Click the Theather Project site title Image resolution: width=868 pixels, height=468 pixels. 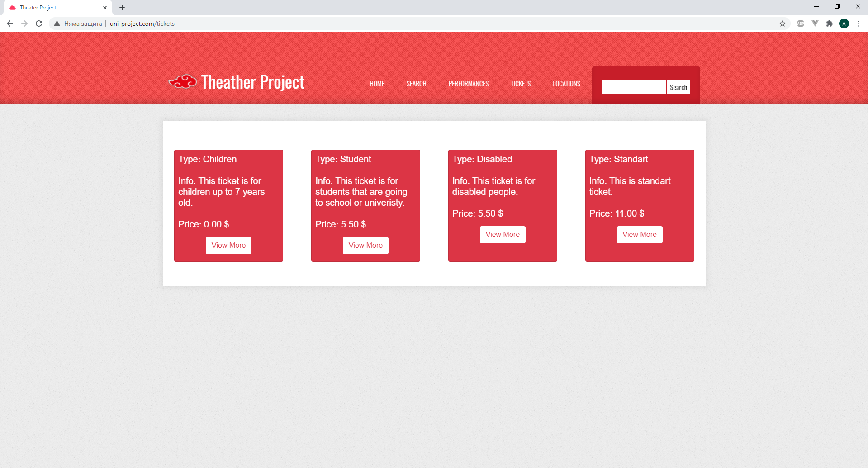(253, 82)
